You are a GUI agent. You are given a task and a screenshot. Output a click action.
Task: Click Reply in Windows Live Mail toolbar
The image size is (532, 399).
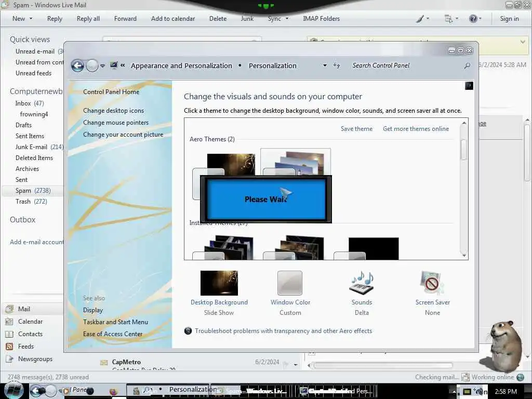tap(55, 19)
